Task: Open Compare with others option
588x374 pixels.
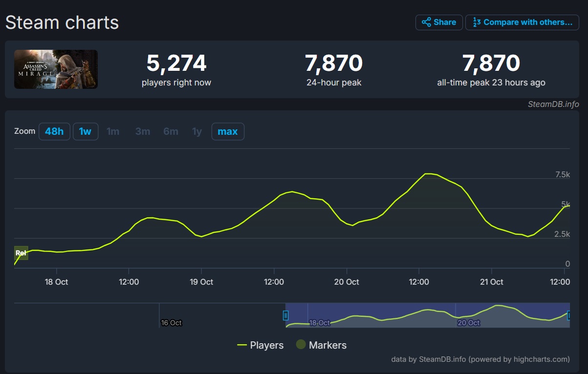Action: tap(522, 22)
